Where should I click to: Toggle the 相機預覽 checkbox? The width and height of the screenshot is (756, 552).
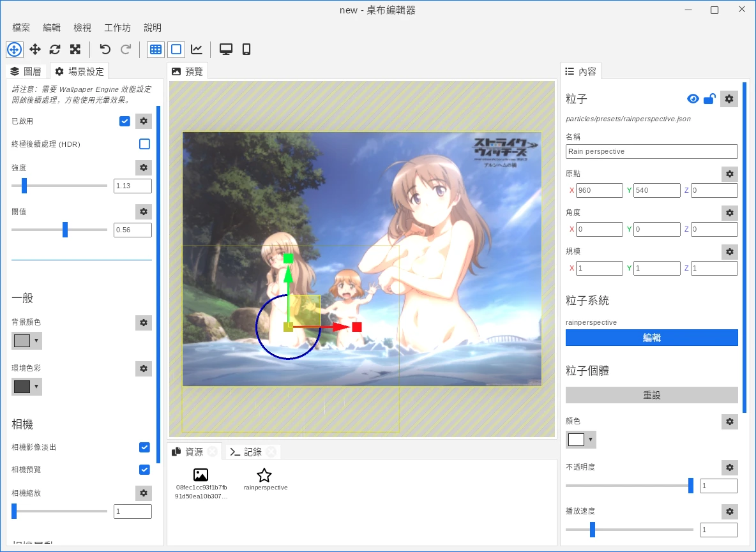(x=144, y=469)
